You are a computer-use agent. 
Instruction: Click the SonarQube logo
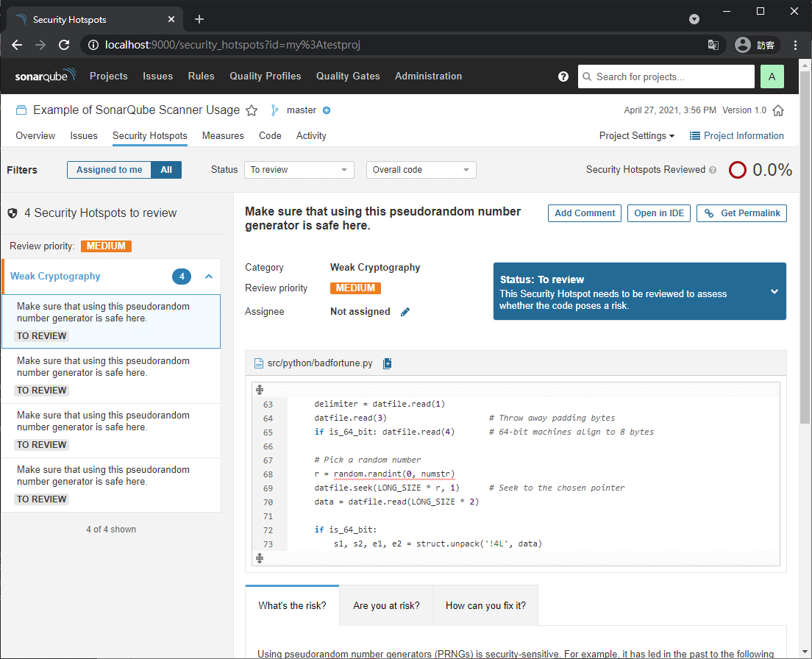pos(45,76)
